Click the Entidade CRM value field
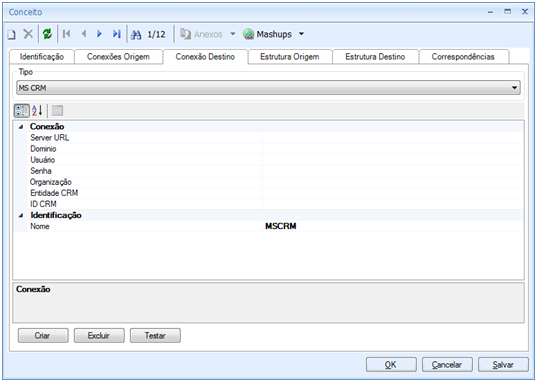This screenshot has height=382, width=537. click(393, 193)
